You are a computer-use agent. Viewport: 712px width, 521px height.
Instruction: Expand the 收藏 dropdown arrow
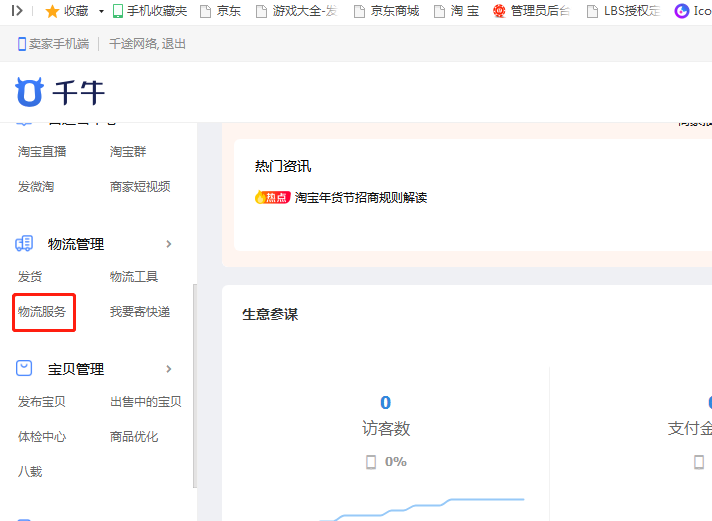tap(101, 11)
